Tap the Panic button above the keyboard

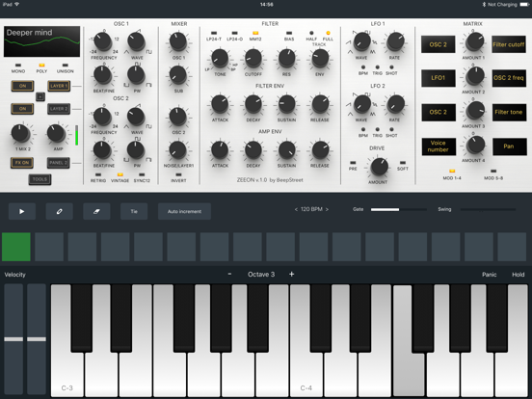tap(490, 275)
